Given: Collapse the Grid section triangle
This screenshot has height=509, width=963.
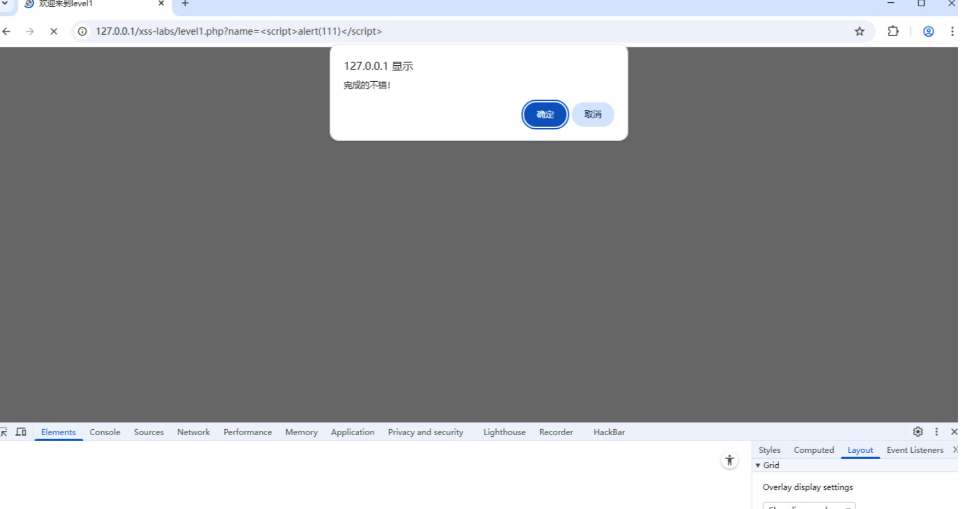Looking at the screenshot, I should (758, 465).
